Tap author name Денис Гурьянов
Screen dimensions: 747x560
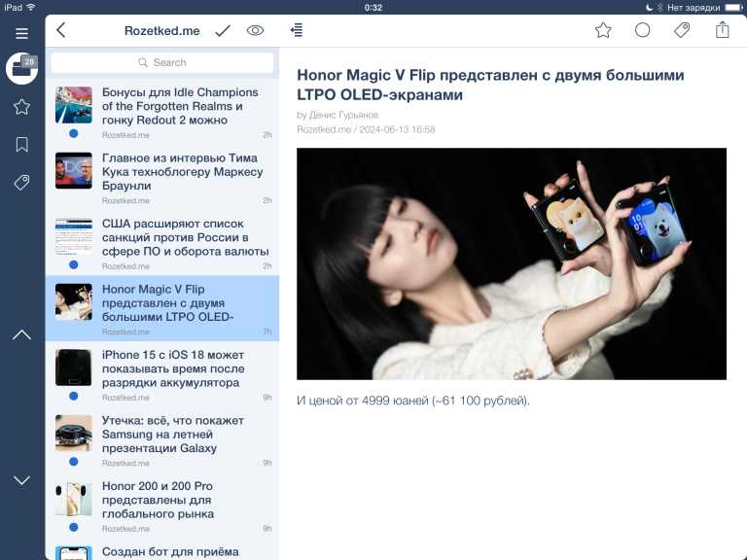click(x=343, y=115)
